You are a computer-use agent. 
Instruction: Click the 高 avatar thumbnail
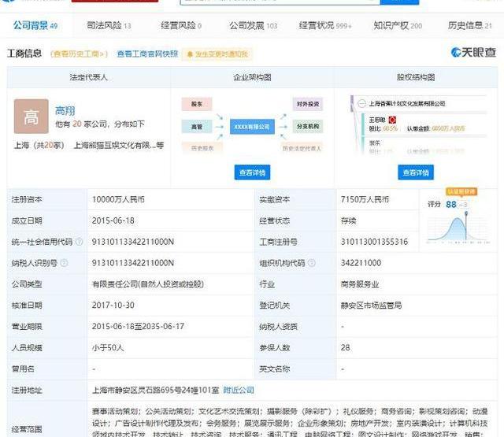pyautogui.click(x=31, y=117)
